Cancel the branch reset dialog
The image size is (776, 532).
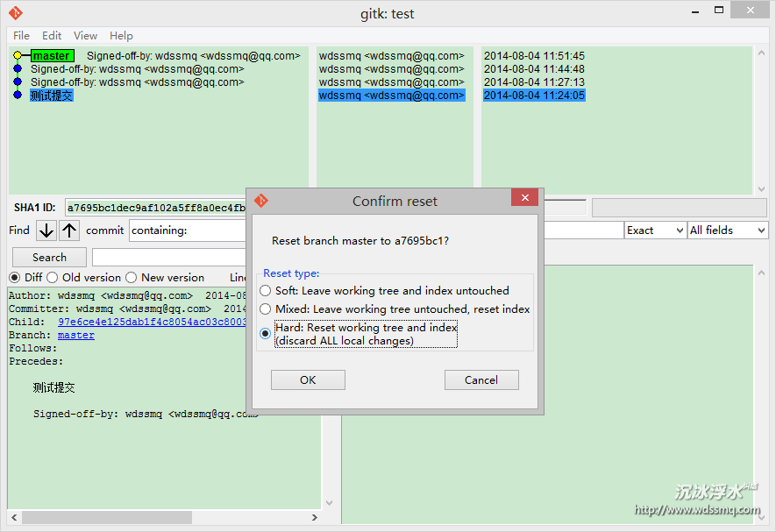click(x=481, y=380)
